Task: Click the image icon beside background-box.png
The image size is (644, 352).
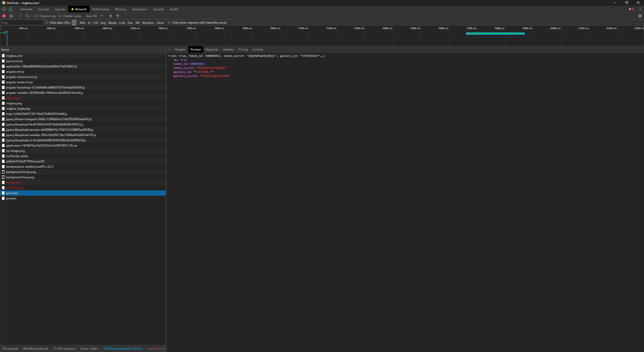Action: [3, 177]
